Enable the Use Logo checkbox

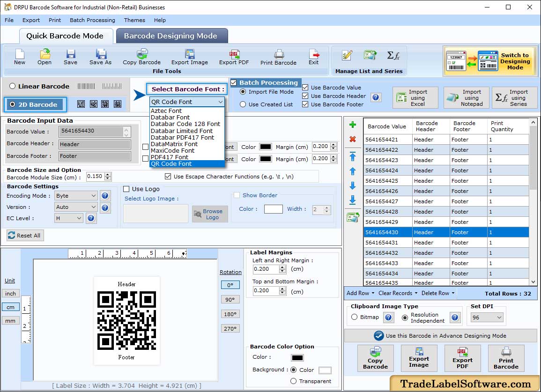(126, 189)
